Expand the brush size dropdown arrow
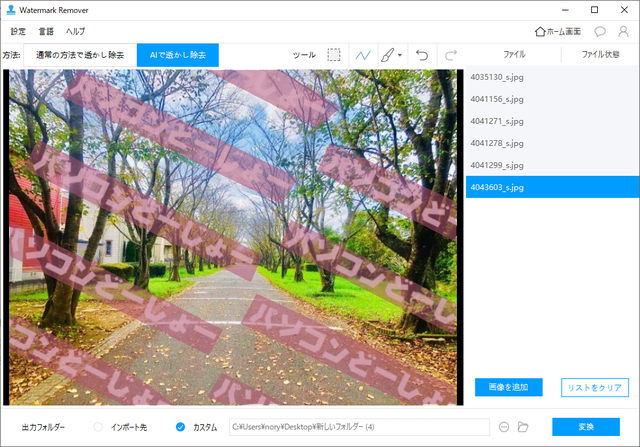This screenshot has width=640, height=447. 400,56
